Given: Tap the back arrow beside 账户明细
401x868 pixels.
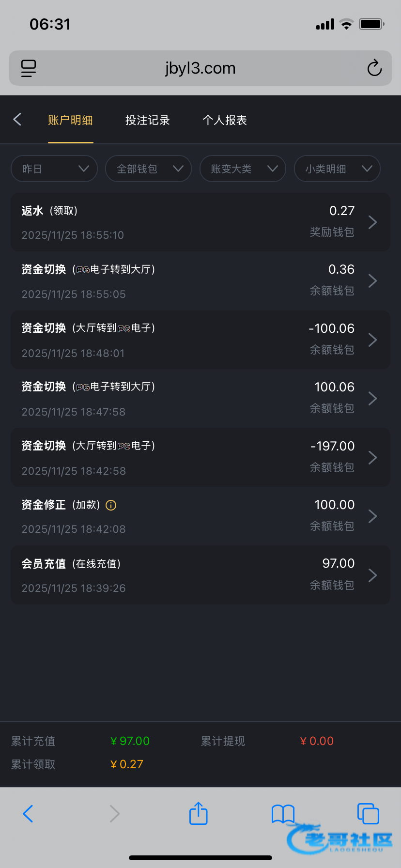Looking at the screenshot, I should (17, 120).
